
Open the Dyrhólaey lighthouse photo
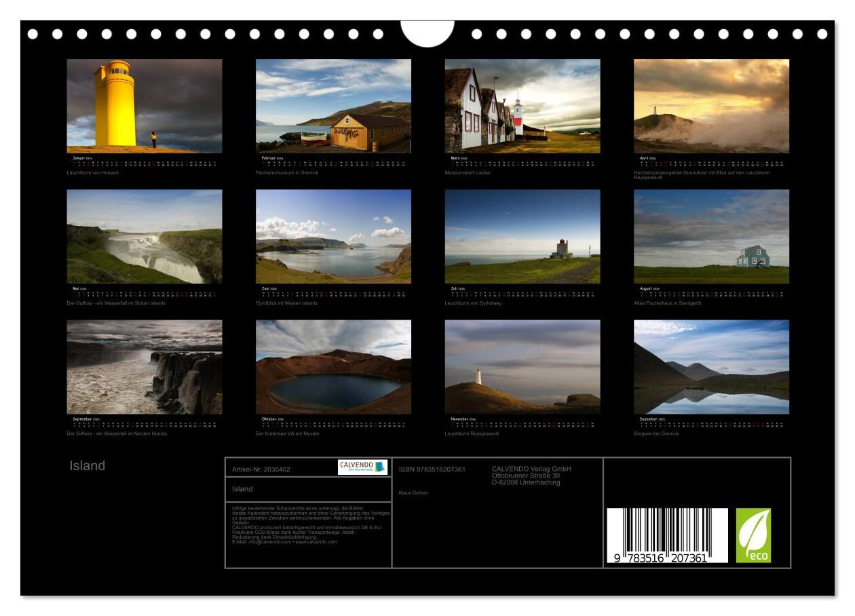pyautogui.click(x=522, y=236)
